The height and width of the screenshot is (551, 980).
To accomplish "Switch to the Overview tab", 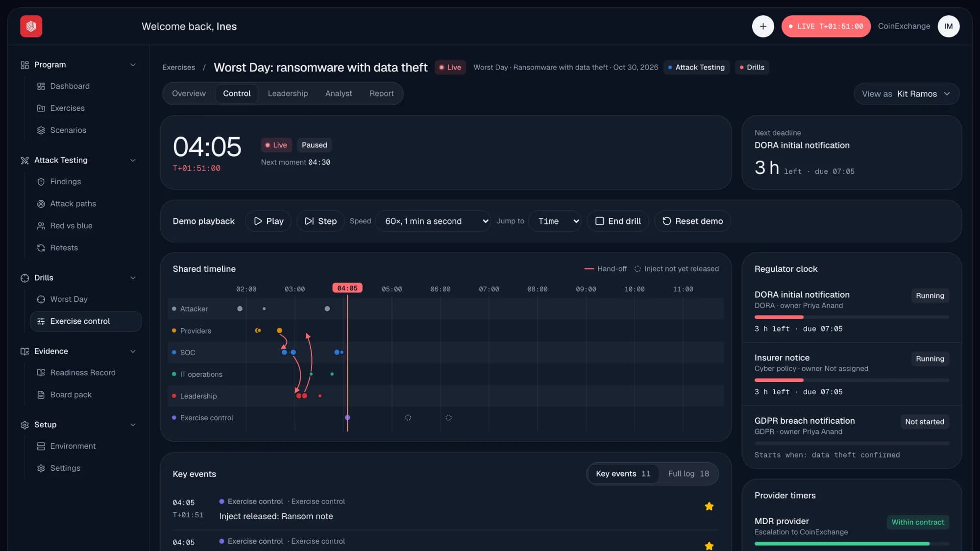I will coord(189,94).
